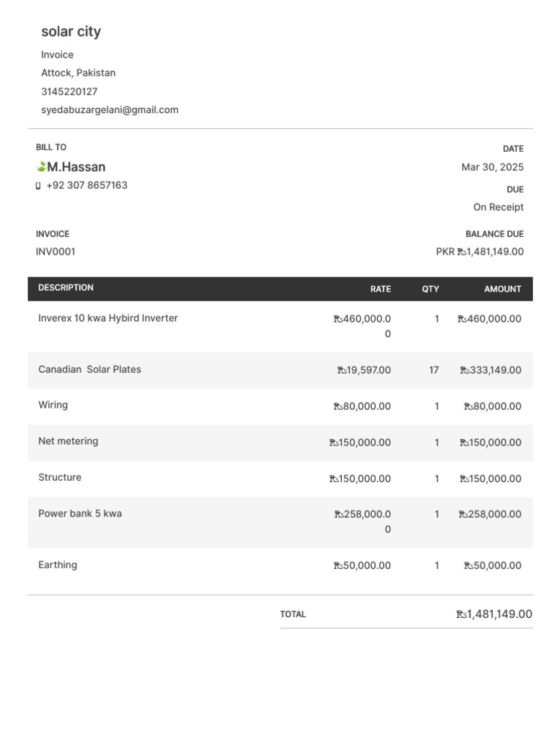The width and height of the screenshot is (560, 747).
Task: Select the Attock, Pakistan address line
Action: click(78, 73)
